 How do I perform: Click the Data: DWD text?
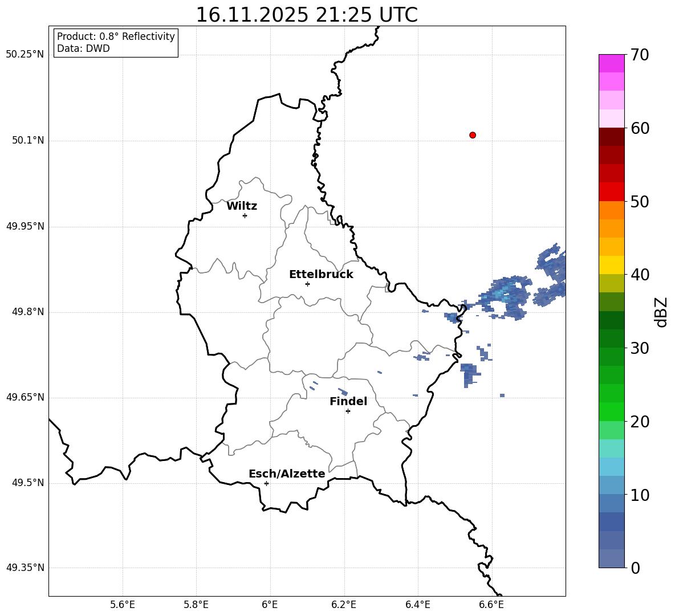83,48
